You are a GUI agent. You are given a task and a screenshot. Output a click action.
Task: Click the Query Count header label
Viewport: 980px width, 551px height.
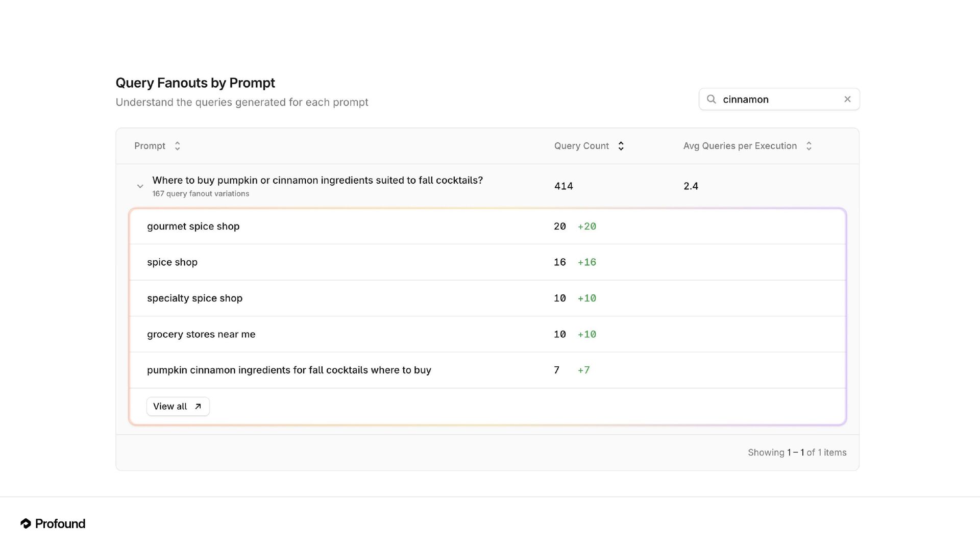coord(581,146)
